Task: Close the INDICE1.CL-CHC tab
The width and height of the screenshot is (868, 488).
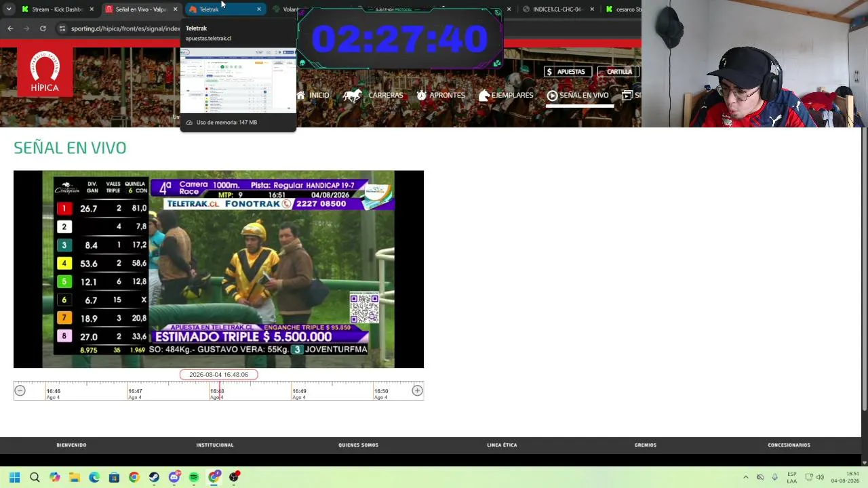Action: tap(592, 9)
